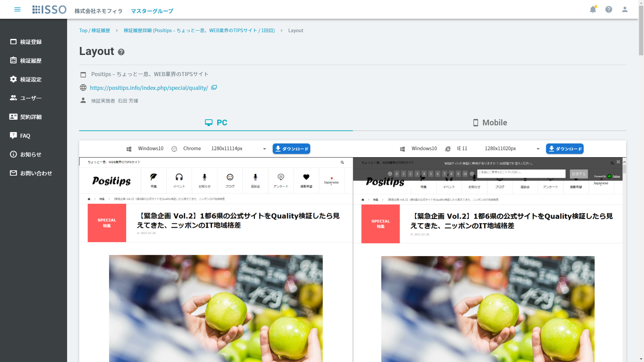Image resolution: width=644 pixels, height=362 pixels.
Task: Click the page/layout document icon
Action: coord(83,74)
